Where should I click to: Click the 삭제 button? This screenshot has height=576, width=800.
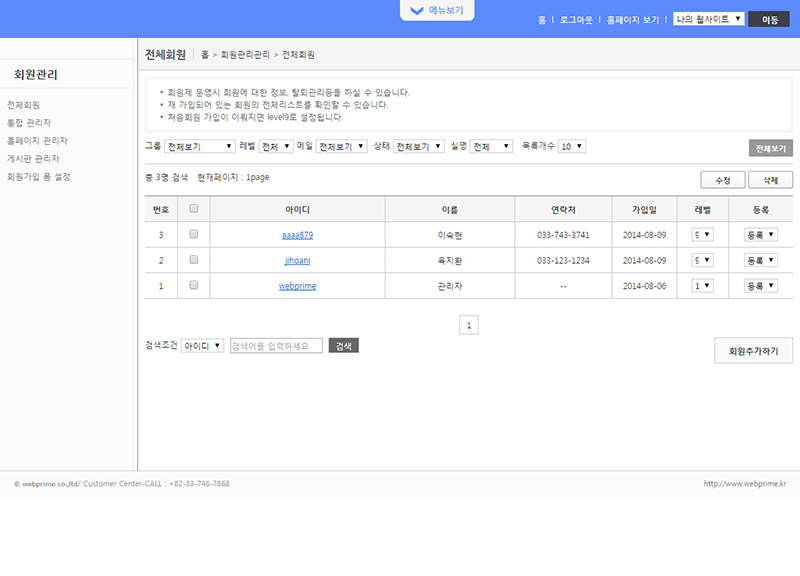click(x=770, y=180)
